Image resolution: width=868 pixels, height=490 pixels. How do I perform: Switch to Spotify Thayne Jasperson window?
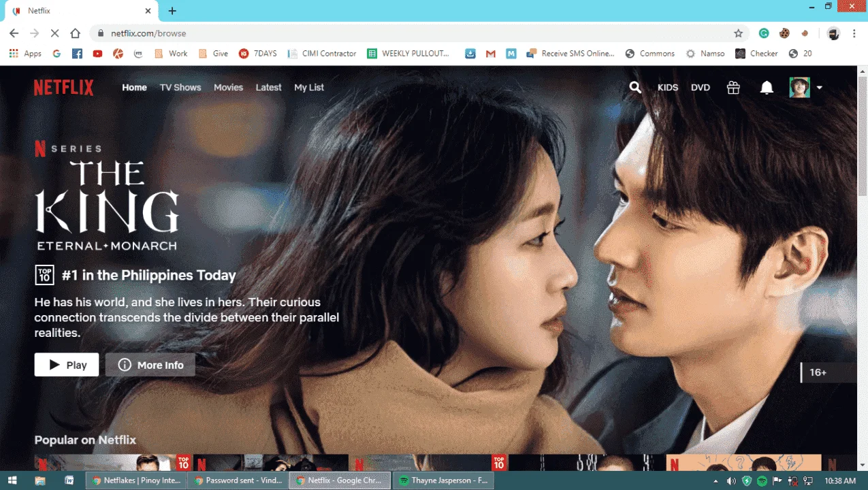point(443,480)
